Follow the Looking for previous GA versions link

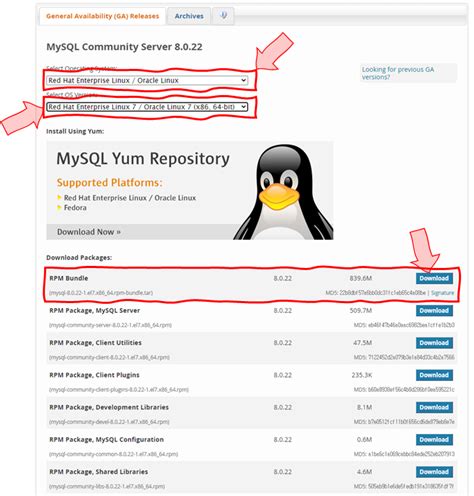[398, 73]
